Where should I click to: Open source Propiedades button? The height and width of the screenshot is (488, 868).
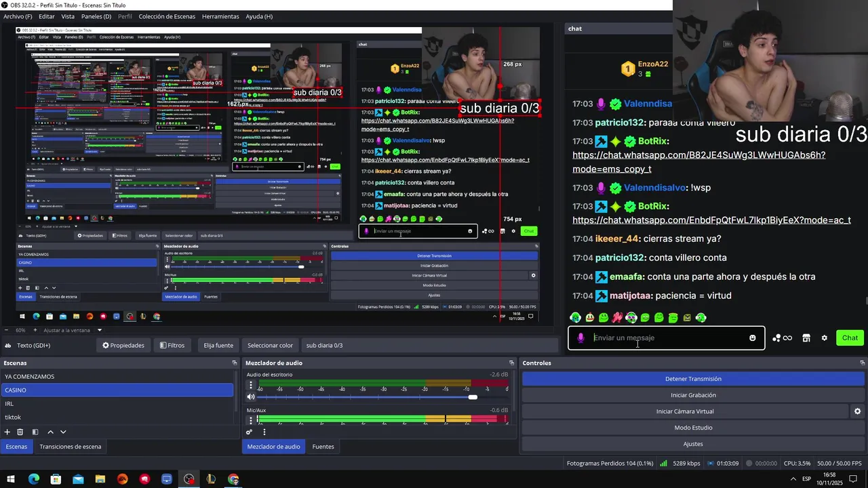tap(123, 346)
